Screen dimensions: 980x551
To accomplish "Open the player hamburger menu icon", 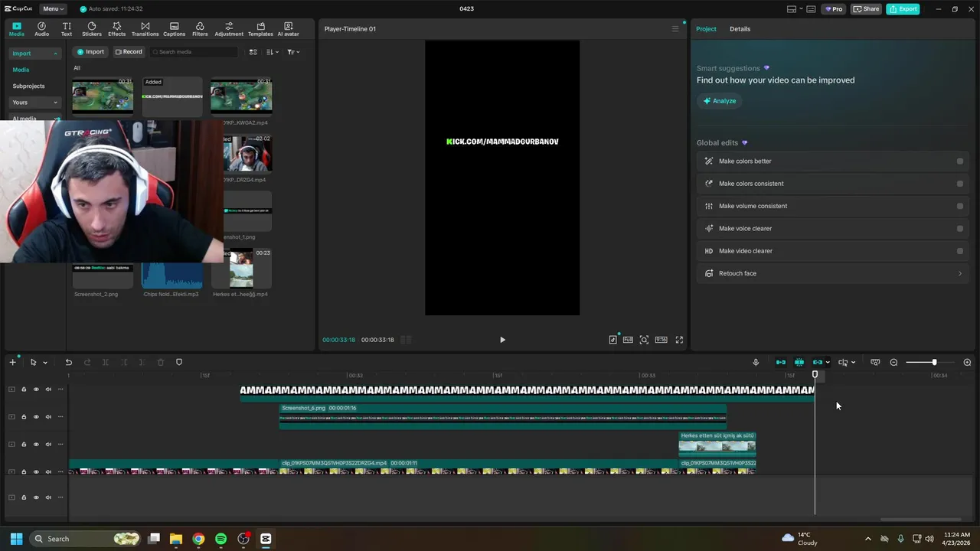I will (675, 29).
